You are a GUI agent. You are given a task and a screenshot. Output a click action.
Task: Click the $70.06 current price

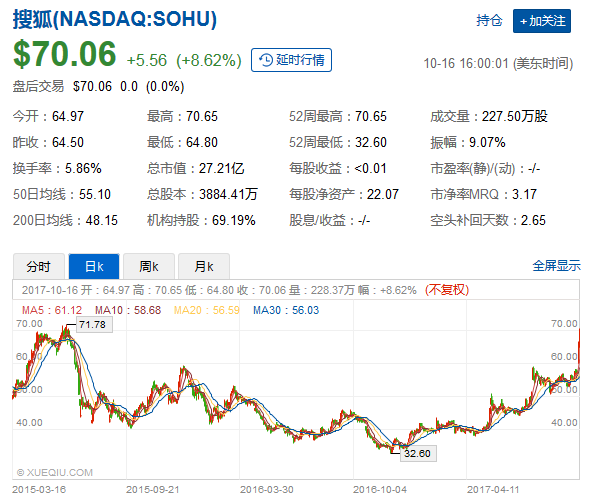tap(65, 54)
